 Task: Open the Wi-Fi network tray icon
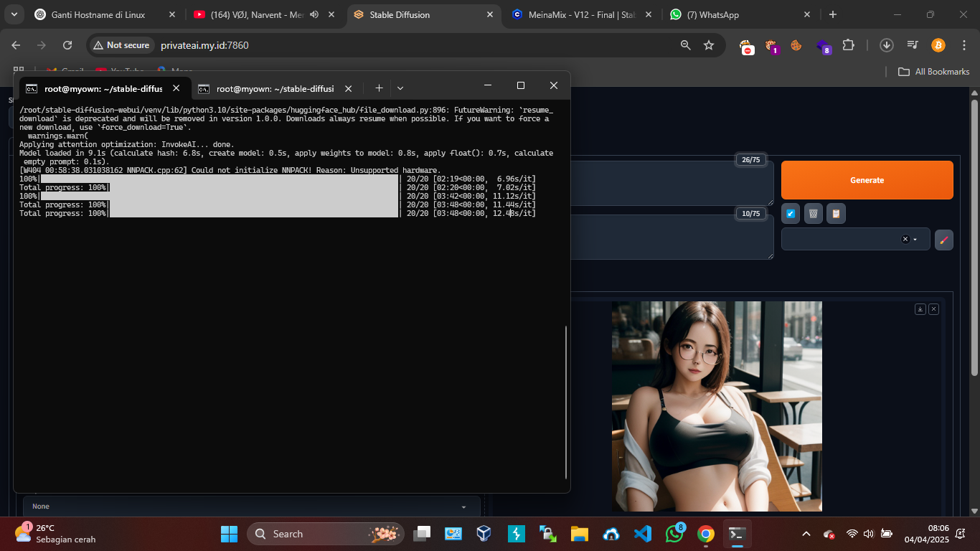[x=852, y=534]
